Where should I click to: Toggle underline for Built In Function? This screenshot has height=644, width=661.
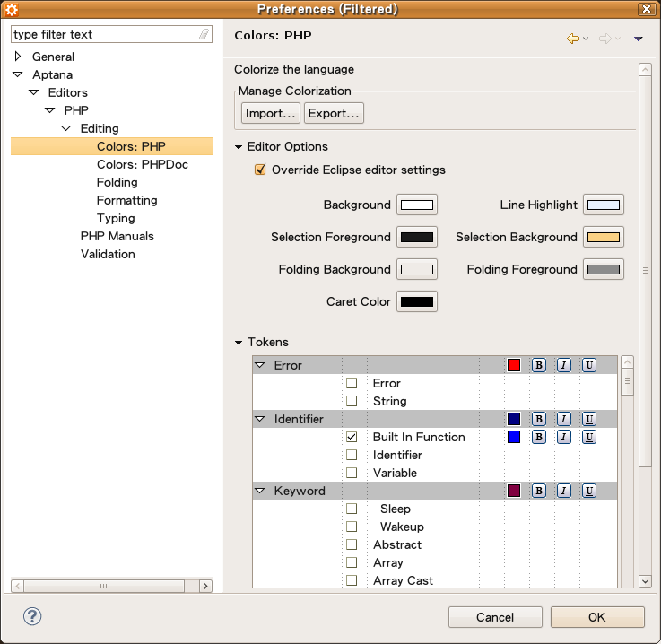[589, 437]
